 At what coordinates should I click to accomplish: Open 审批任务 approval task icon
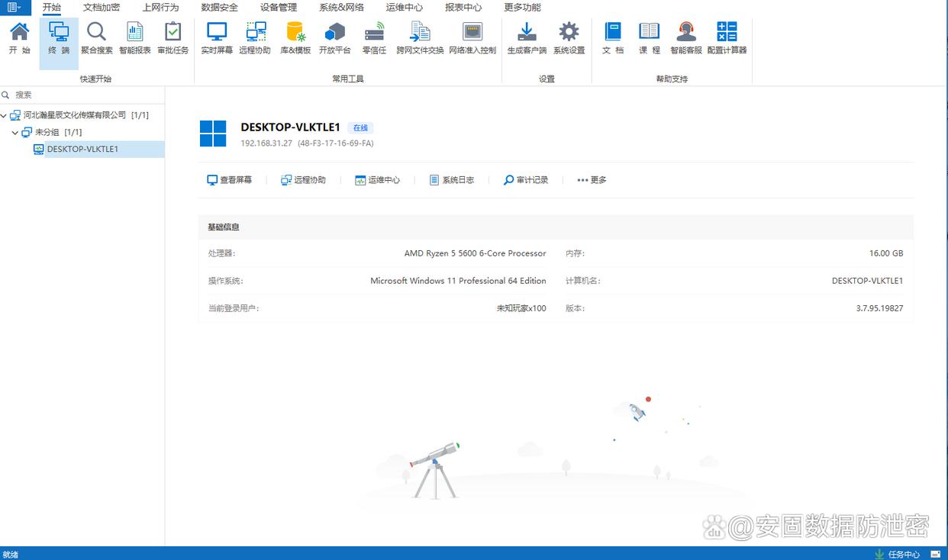173,38
